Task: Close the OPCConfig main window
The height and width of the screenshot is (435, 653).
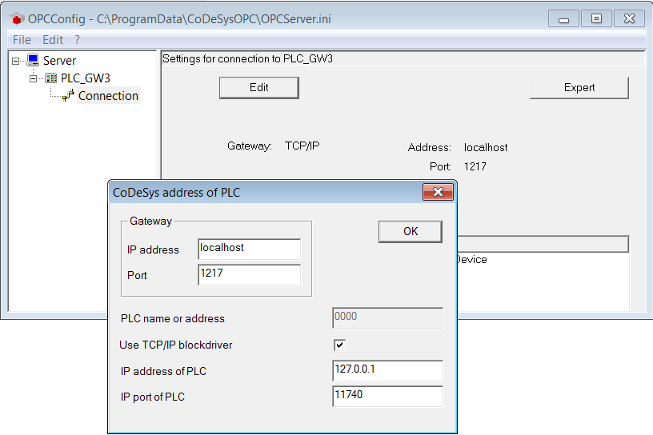Action: coord(629,19)
